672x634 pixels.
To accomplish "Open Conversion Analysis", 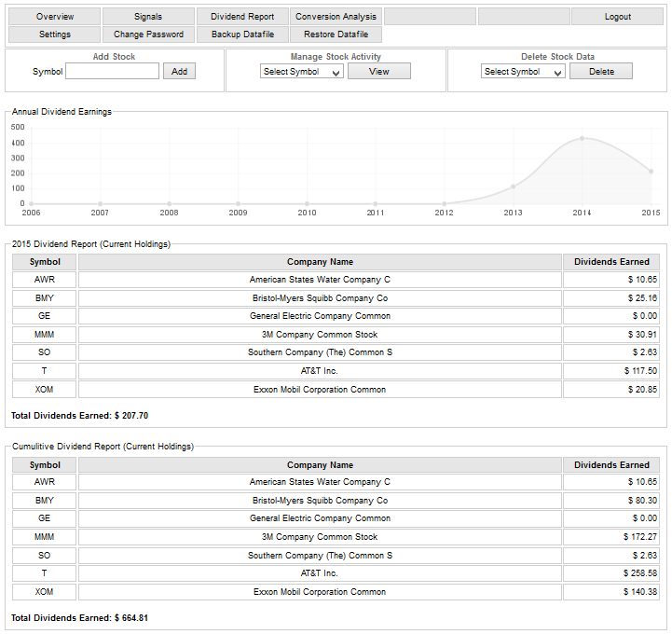I will (x=336, y=16).
